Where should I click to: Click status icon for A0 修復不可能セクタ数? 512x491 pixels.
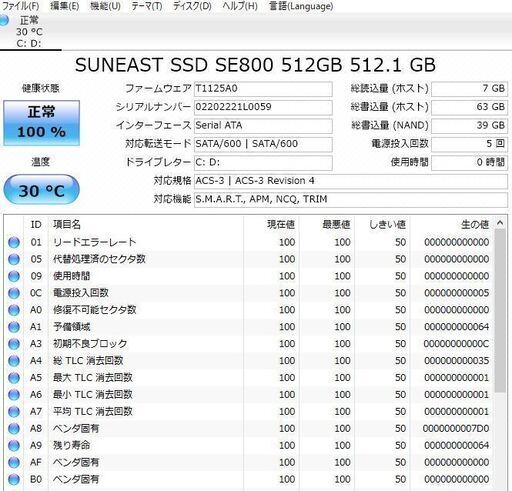14,310
